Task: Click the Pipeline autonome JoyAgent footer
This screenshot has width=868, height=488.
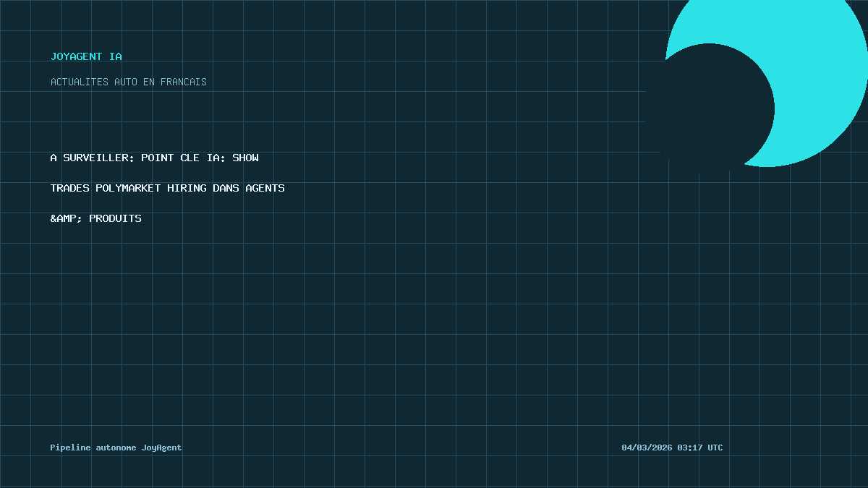Action: coord(116,448)
